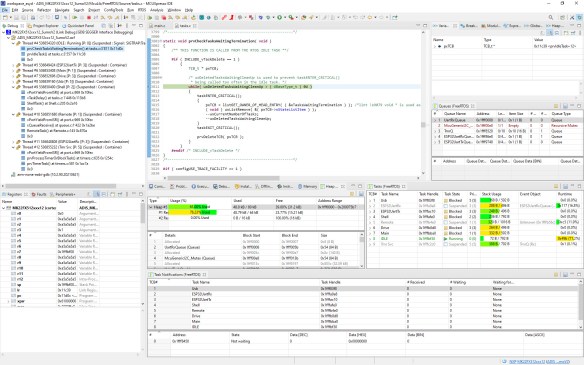The width and height of the screenshot is (584, 365).
Task: Collapse the Thread #9 Shell node
Action: pos(13,87)
